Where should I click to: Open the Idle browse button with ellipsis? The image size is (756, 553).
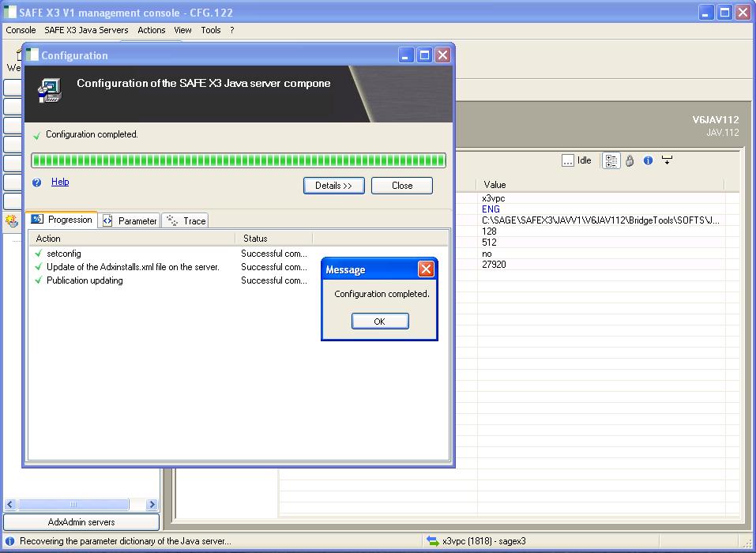[x=568, y=160]
